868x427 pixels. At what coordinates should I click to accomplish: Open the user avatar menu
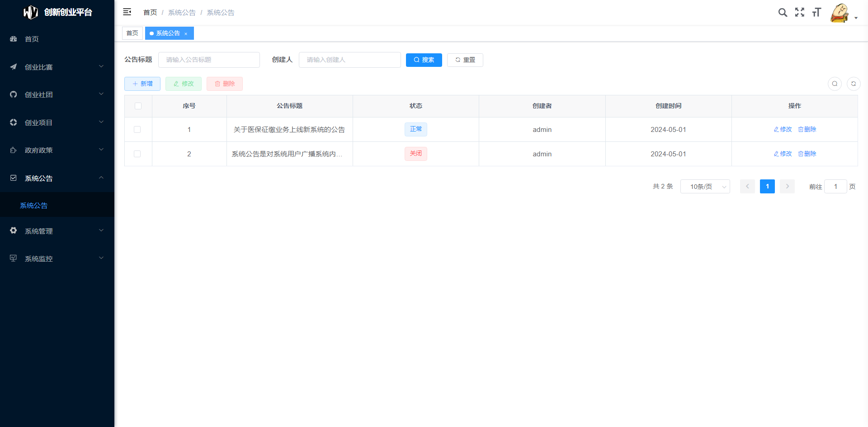(x=840, y=13)
